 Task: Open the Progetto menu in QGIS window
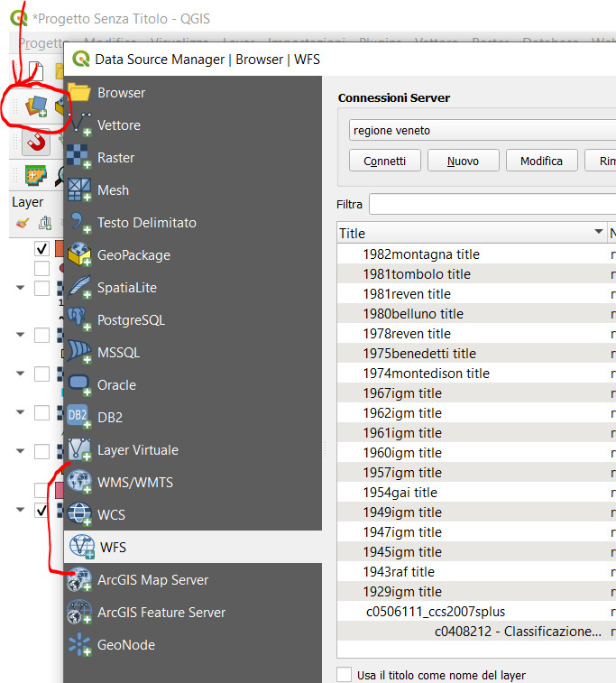point(41,42)
